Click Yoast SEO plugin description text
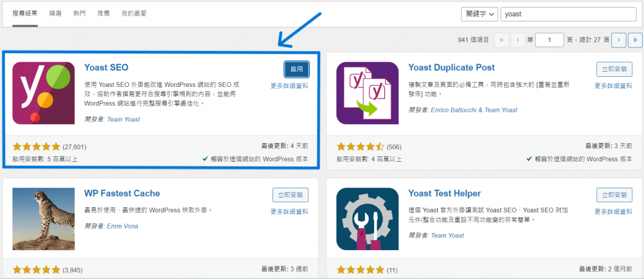 click(x=162, y=94)
